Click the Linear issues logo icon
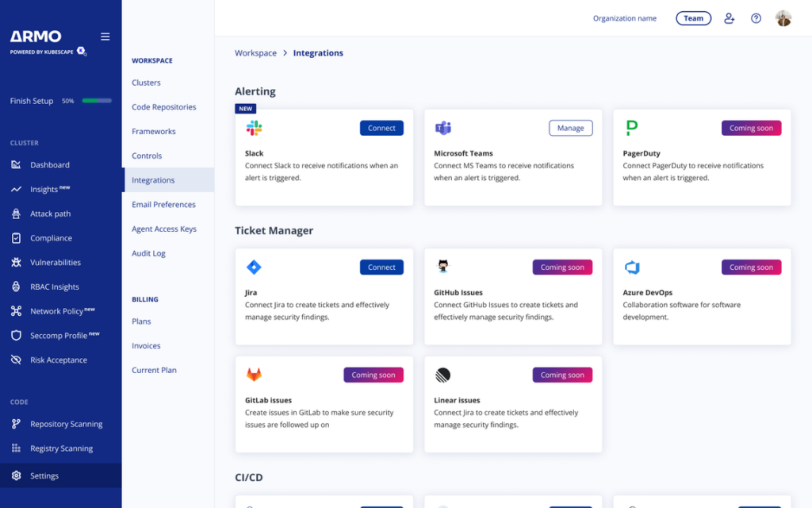 point(442,375)
